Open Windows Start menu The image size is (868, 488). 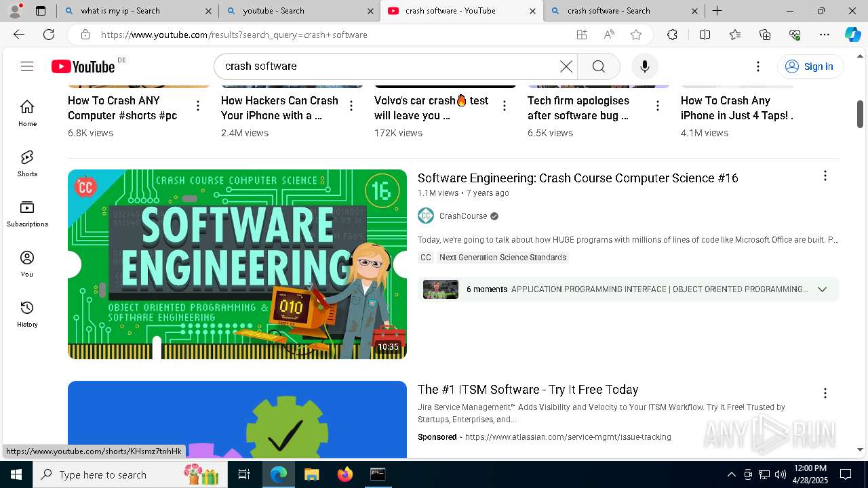coord(16,474)
